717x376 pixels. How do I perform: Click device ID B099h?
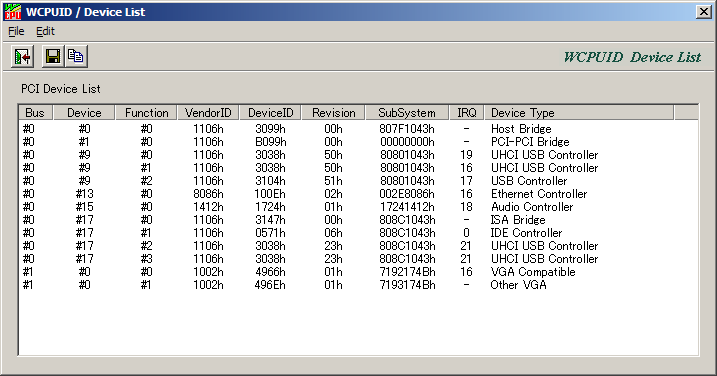click(270, 142)
